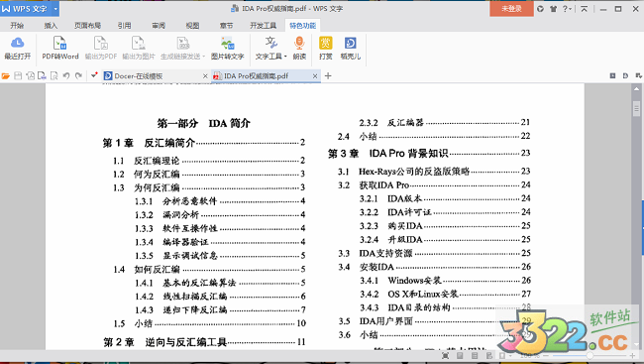Viewport: 644px width, 364px height.
Task: Open the WPS 文字 application menu arrow
Action: 55,9
